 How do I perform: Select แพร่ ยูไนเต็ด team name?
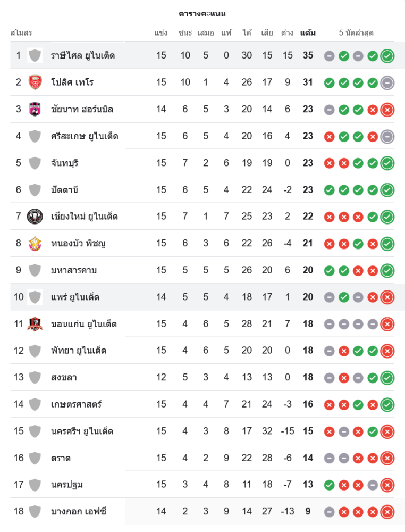[x=75, y=297]
